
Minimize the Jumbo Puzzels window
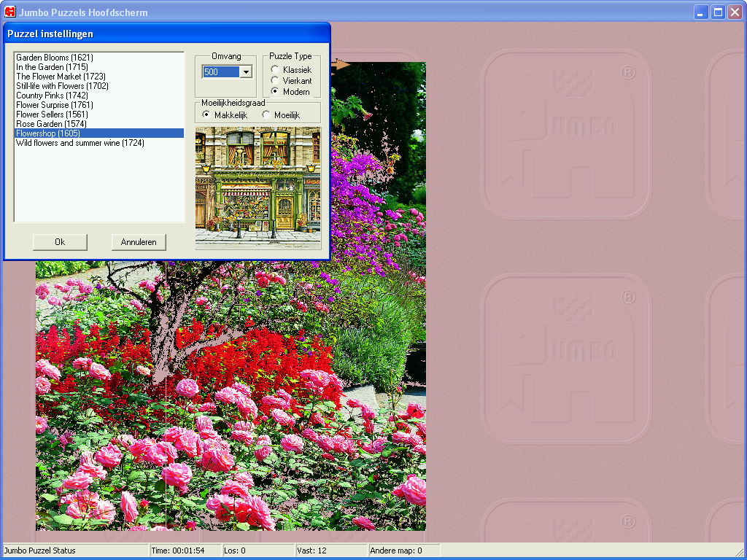(700, 12)
